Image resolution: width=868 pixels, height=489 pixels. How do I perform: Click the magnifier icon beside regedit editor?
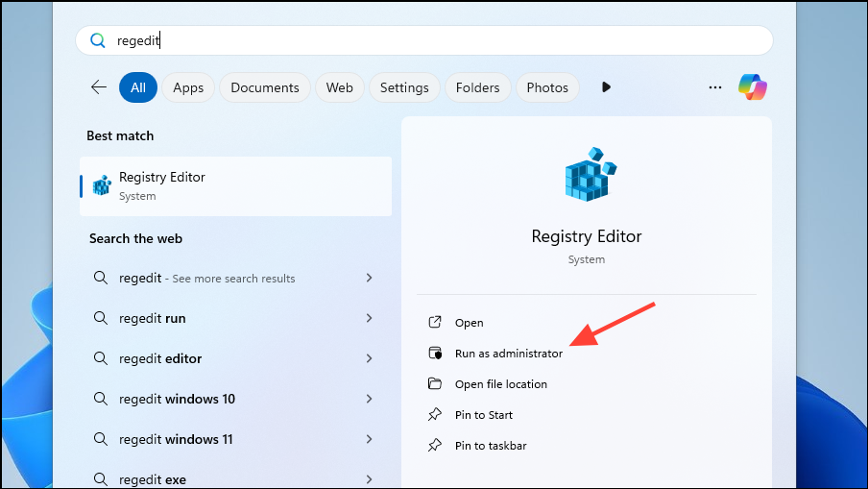click(x=100, y=358)
